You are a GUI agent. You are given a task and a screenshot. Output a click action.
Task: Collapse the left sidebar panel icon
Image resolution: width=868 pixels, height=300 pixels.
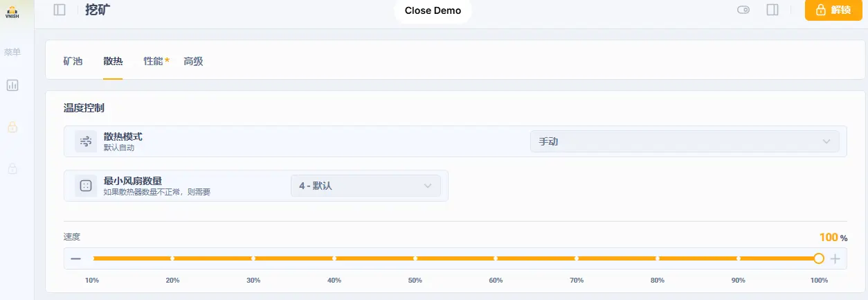tap(60, 10)
